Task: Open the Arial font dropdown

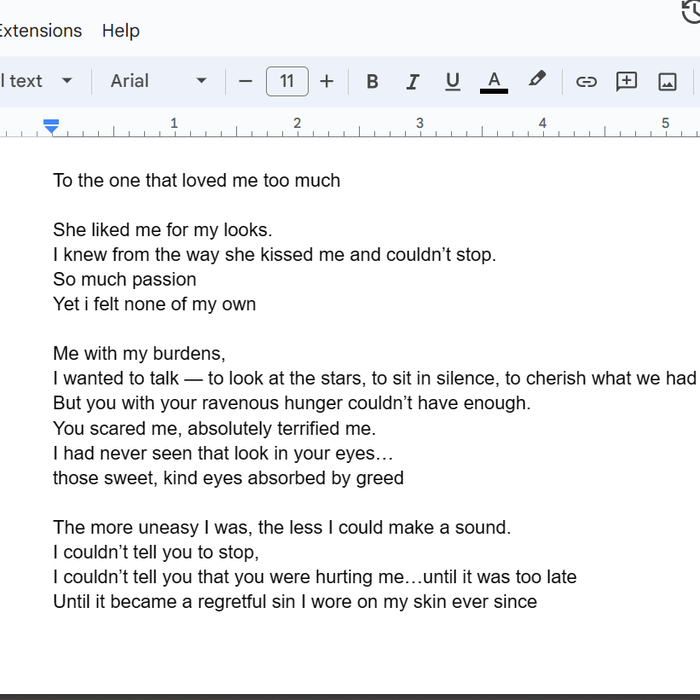Action: coord(157,81)
